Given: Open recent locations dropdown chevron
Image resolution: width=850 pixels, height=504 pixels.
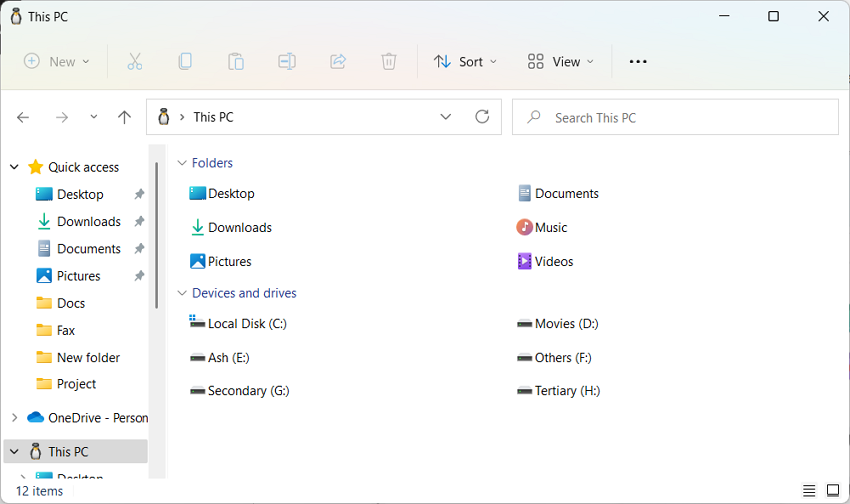Looking at the screenshot, I should click(94, 117).
